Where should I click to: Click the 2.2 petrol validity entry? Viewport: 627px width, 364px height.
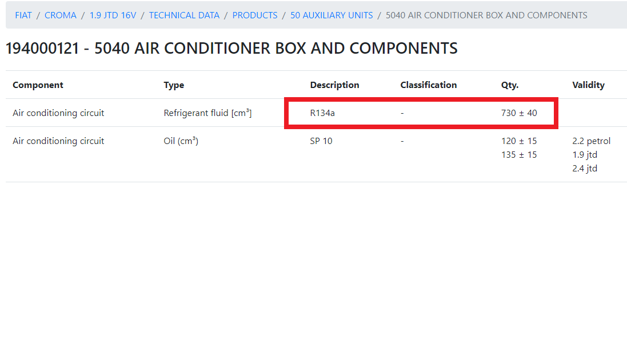(x=591, y=141)
